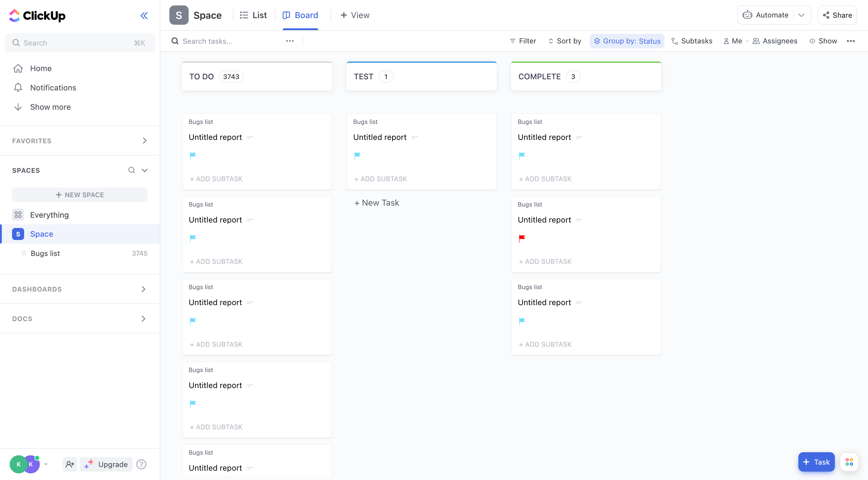Open the Automate dropdown arrow
Screen dimensions: 868x480
click(x=802, y=15)
